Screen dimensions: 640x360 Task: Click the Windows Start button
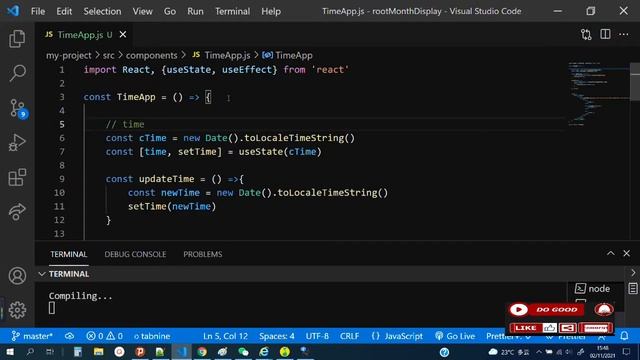tap(10, 352)
